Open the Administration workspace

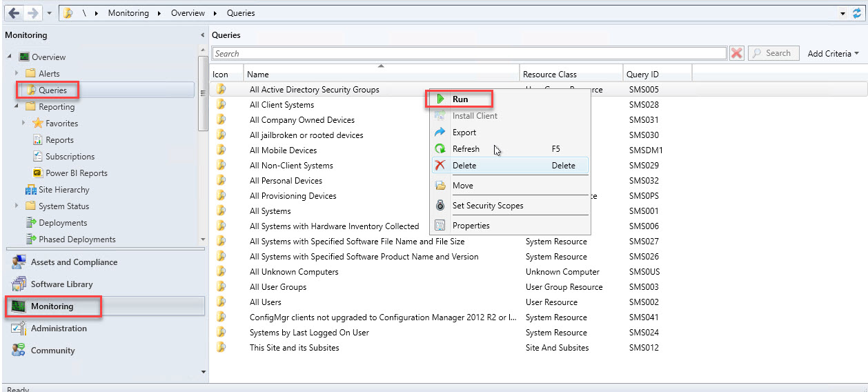(59, 329)
